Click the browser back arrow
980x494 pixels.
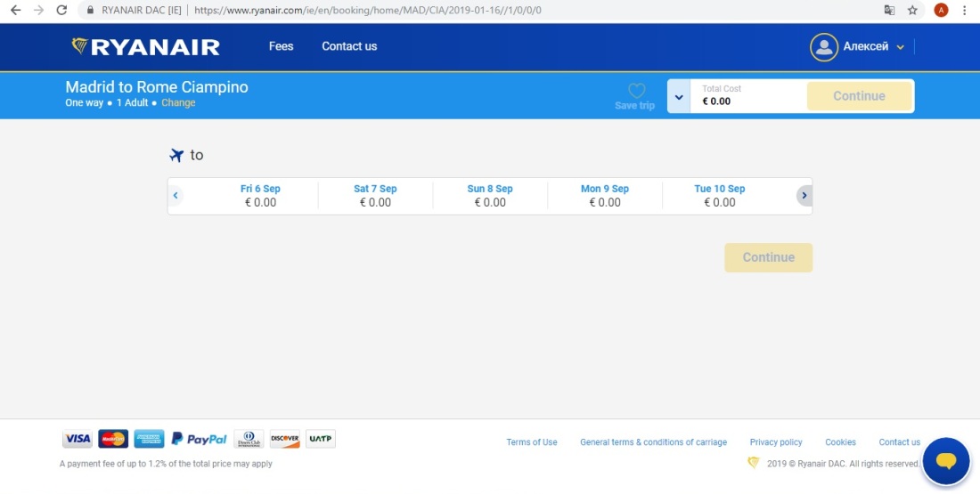coord(16,10)
